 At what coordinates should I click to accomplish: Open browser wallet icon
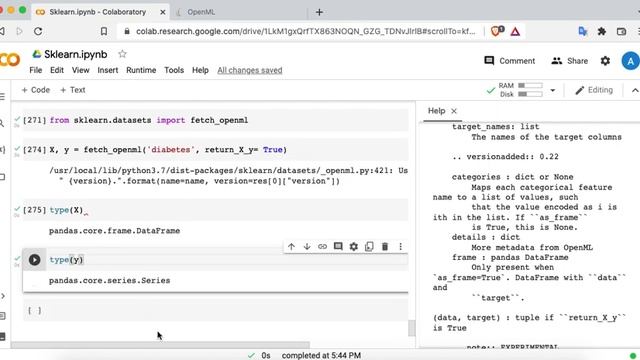pos(621,31)
